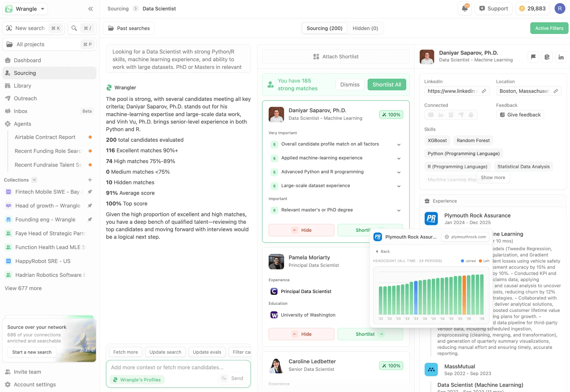Open Daniyar Saparov's profile photo in card
The width and height of the screenshot is (570, 392).
click(x=276, y=114)
